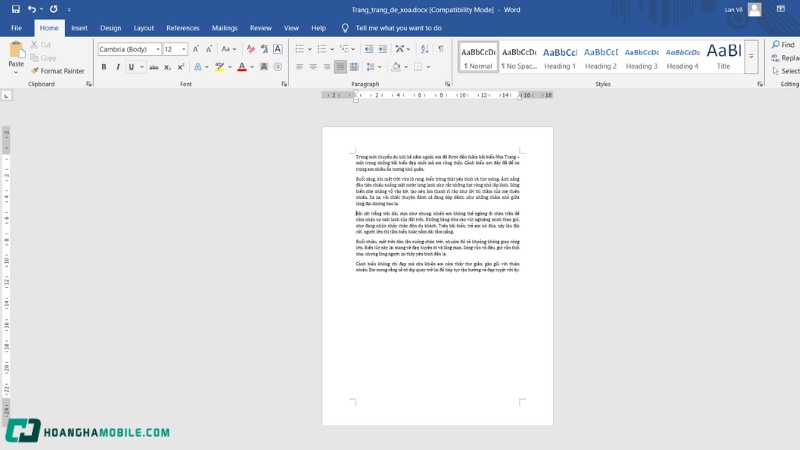Click the red Font Color button
Image resolution: width=800 pixels, height=450 pixels.
pos(242,67)
